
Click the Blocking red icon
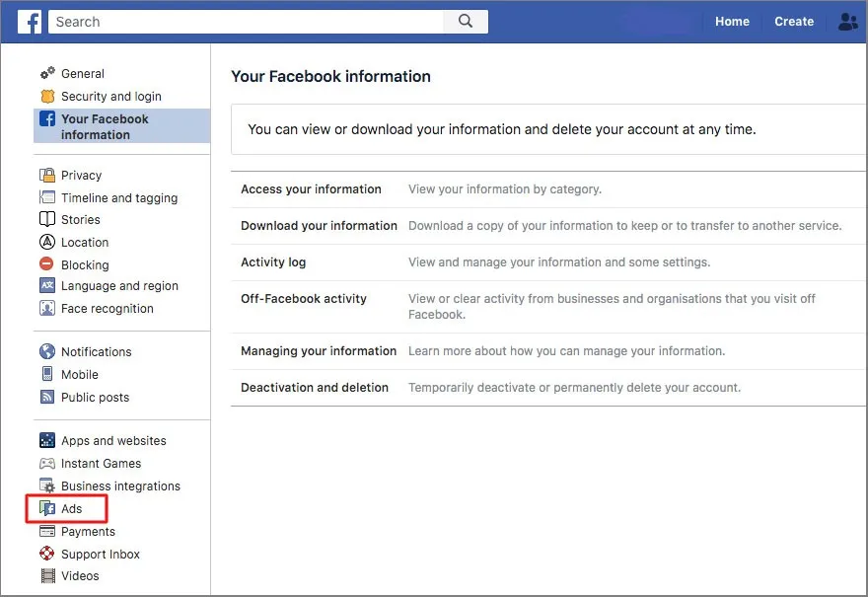[x=47, y=264]
